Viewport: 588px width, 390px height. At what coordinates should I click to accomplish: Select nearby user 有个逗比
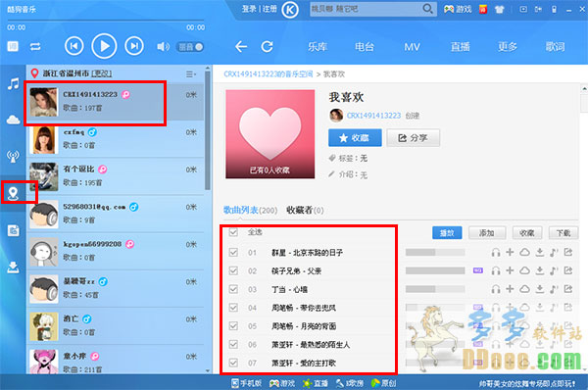pos(116,176)
